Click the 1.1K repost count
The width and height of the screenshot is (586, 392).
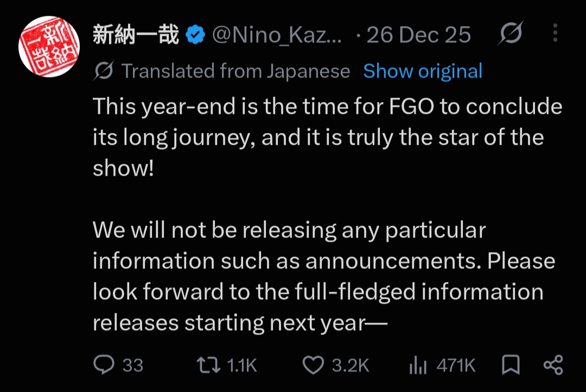tap(242, 365)
